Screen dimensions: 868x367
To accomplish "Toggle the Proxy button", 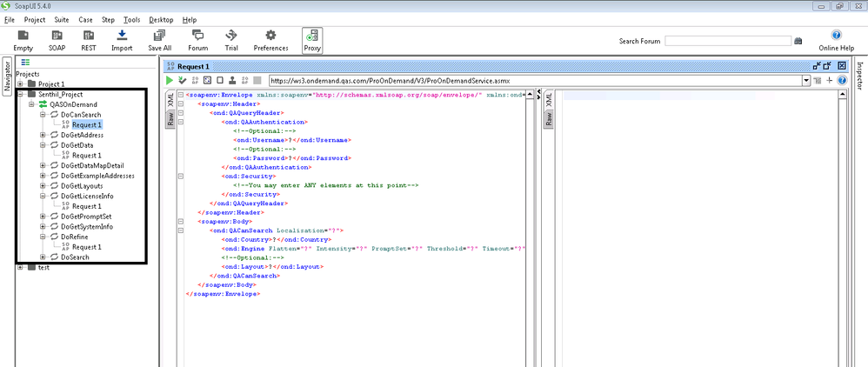I will click(311, 39).
